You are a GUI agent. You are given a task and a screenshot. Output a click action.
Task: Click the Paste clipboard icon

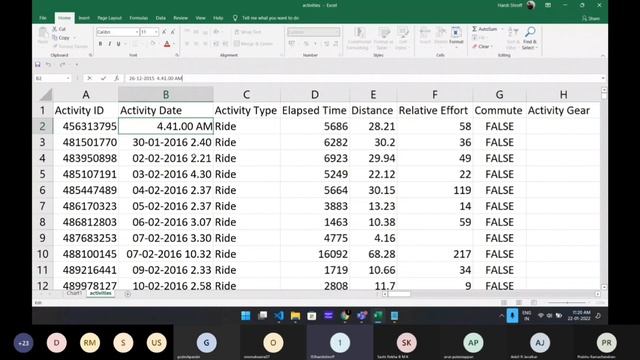42,33
